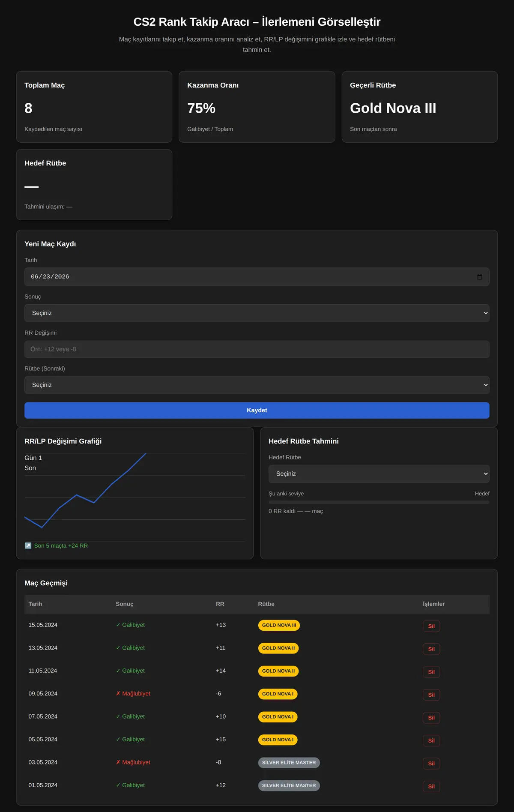514x812 pixels.
Task: Click the Sonuç column header
Action: [x=125, y=604]
